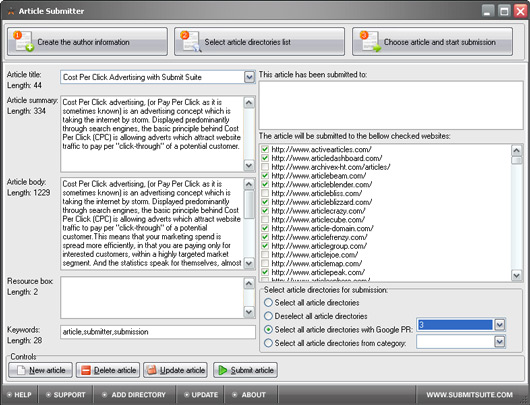
Task: Open HELP in the bottom bar
Action: point(20,395)
